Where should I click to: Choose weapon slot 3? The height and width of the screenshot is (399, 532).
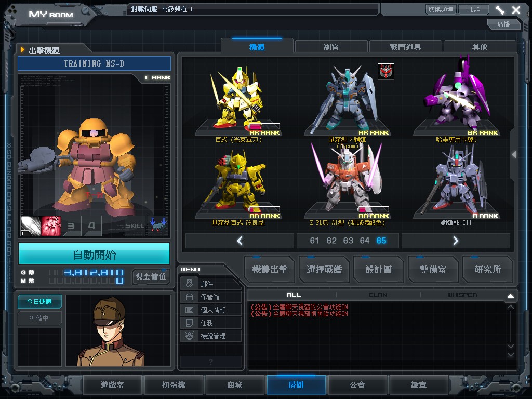coord(71,226)
